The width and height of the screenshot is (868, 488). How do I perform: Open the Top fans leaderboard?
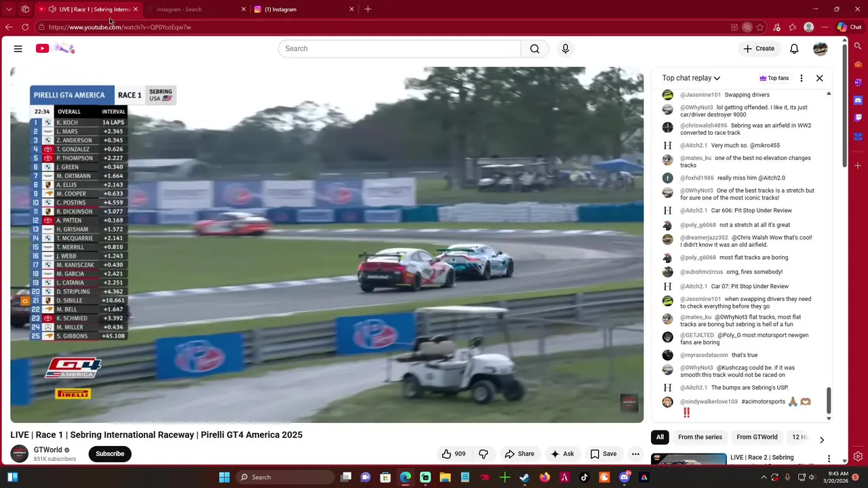click(774, 78)
